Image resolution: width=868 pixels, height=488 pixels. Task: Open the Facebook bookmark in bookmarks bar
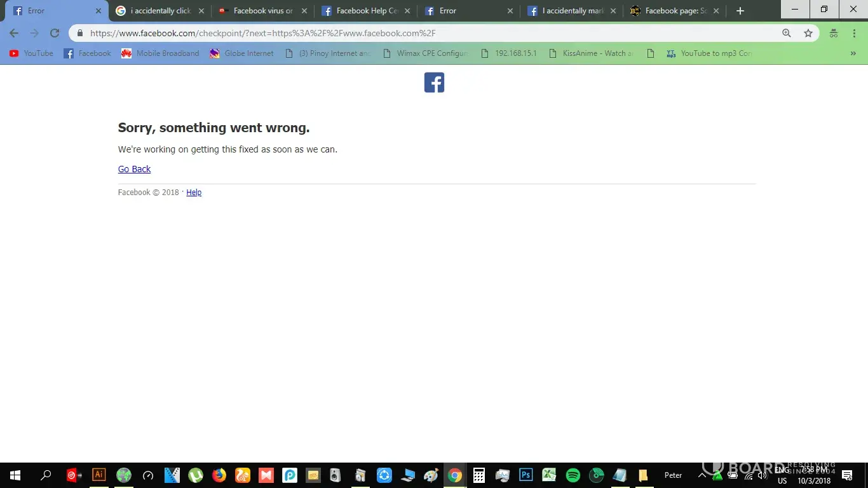[88, 53]
